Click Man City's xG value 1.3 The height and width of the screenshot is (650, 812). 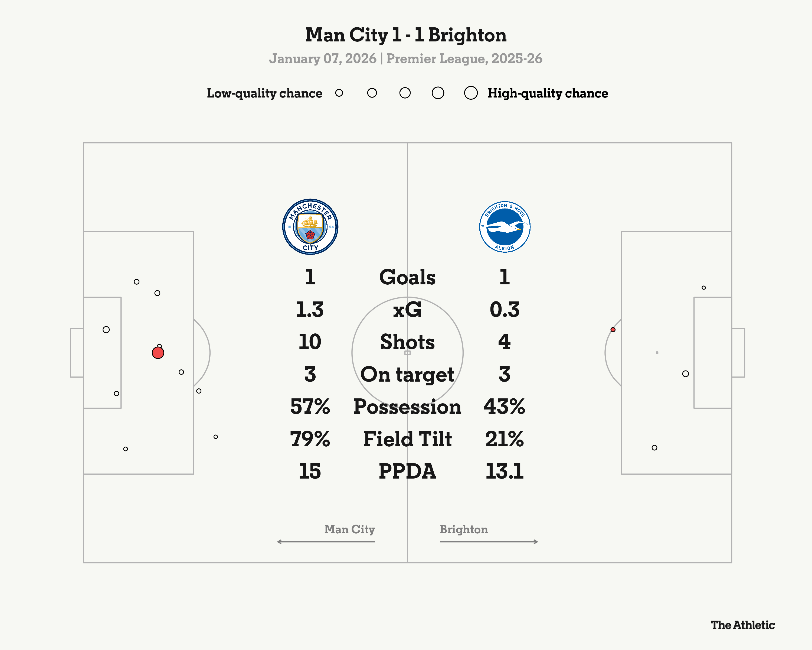[310, 310]
